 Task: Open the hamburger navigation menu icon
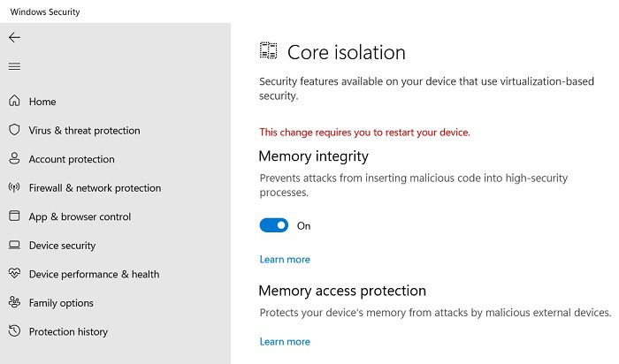point(14,66)
